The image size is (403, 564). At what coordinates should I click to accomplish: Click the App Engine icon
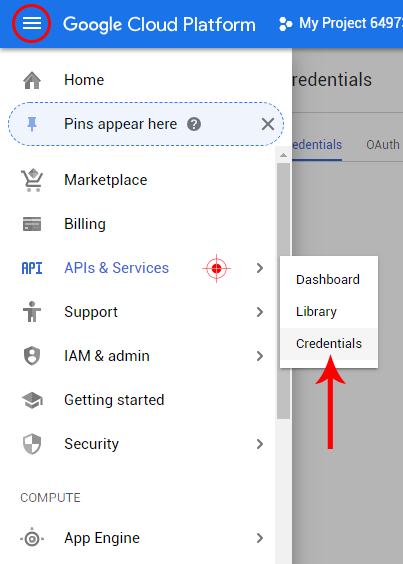[32, 538]
